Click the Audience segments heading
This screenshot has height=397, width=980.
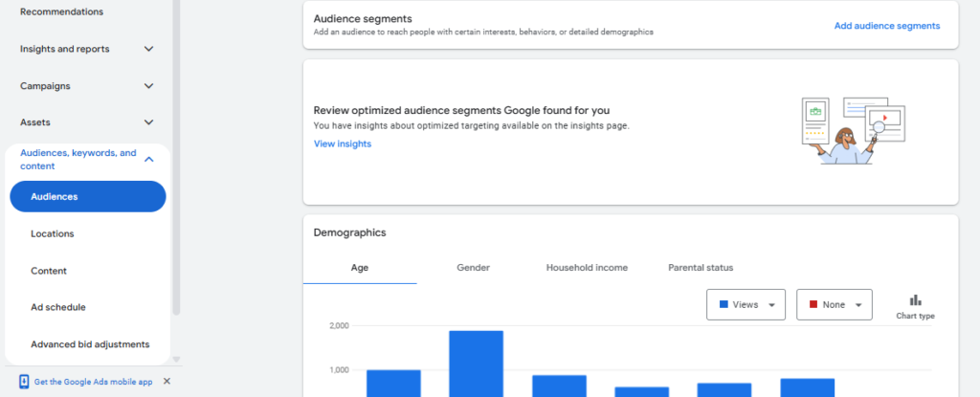click(363, 19)
